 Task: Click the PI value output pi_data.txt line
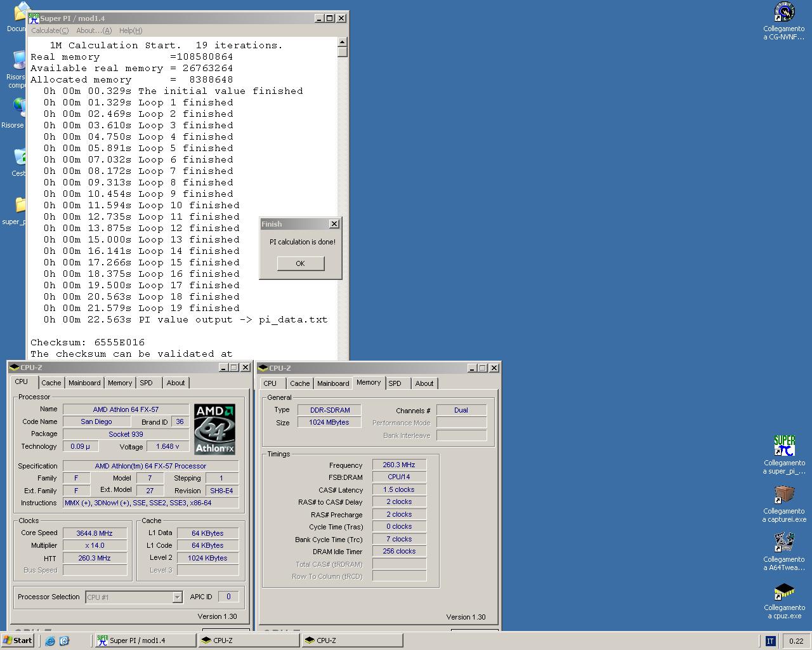[x=186, y=319]
